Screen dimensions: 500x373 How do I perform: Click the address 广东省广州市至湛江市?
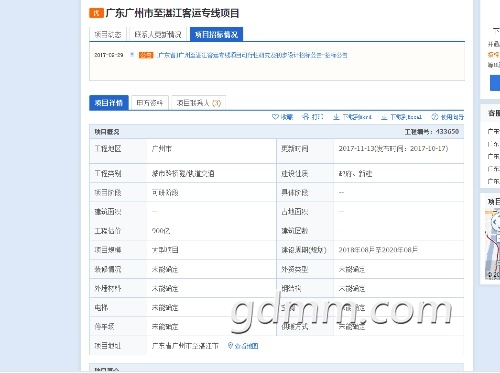(x=185, y=346)
